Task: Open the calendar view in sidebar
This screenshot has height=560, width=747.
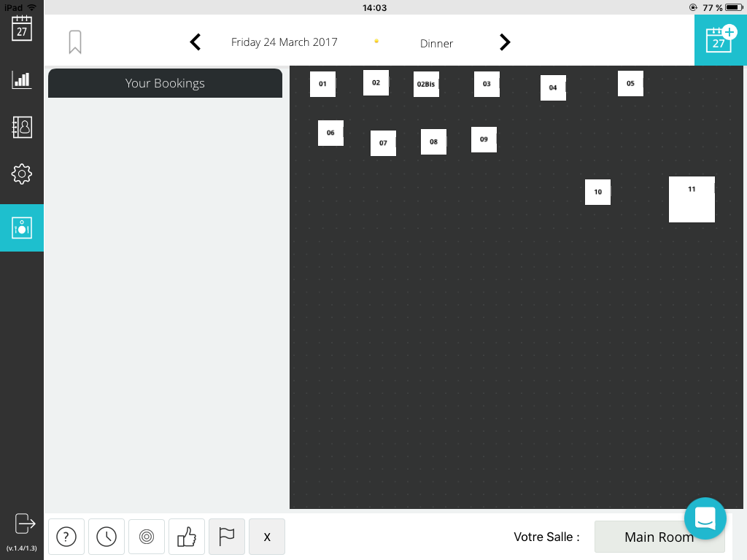Action: point(22,29)
